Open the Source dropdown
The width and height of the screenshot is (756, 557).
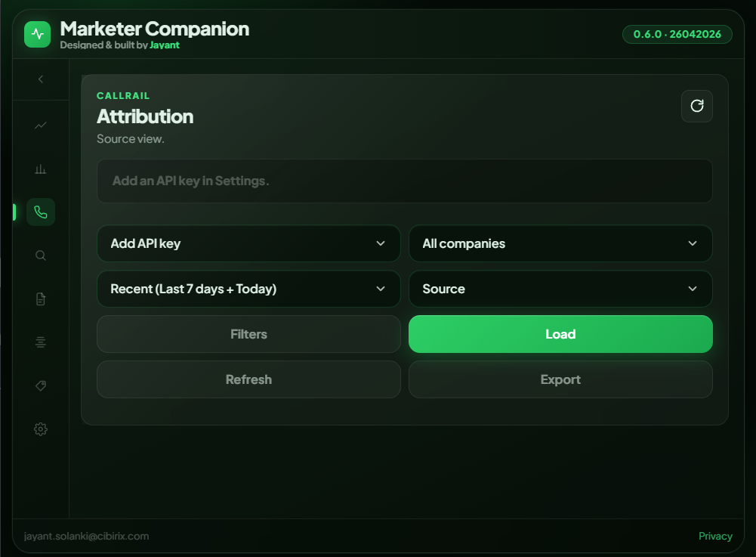pos(560,289)
